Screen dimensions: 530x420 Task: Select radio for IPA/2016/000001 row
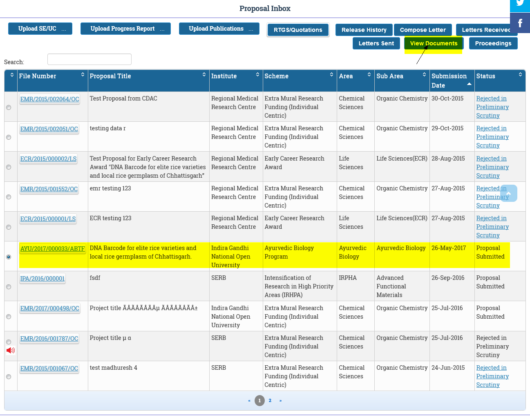point(9,287)
